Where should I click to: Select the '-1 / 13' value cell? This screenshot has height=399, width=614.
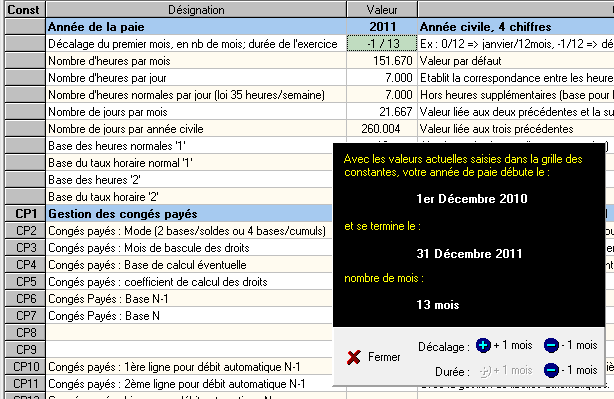pyautogui.click(x=382, y=43)
